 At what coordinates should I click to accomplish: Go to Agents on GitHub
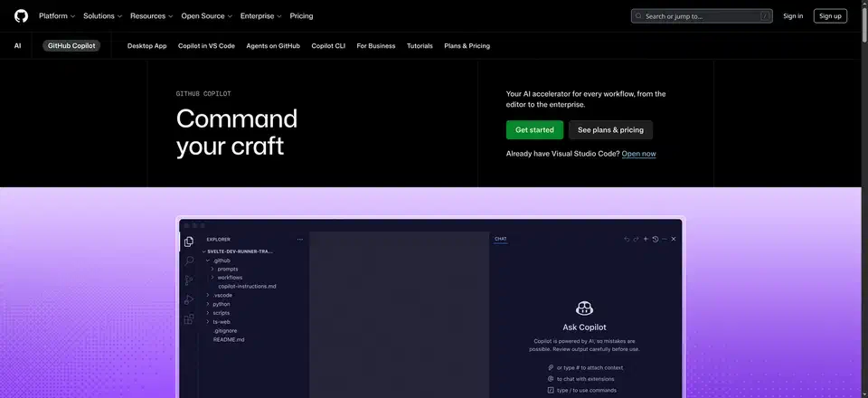click(x=273, y=46)
